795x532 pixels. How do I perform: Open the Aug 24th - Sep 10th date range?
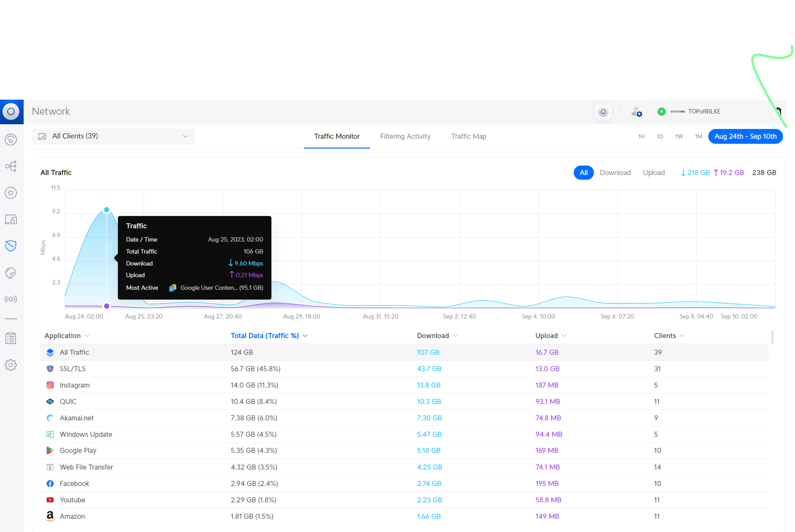[745, 137]
